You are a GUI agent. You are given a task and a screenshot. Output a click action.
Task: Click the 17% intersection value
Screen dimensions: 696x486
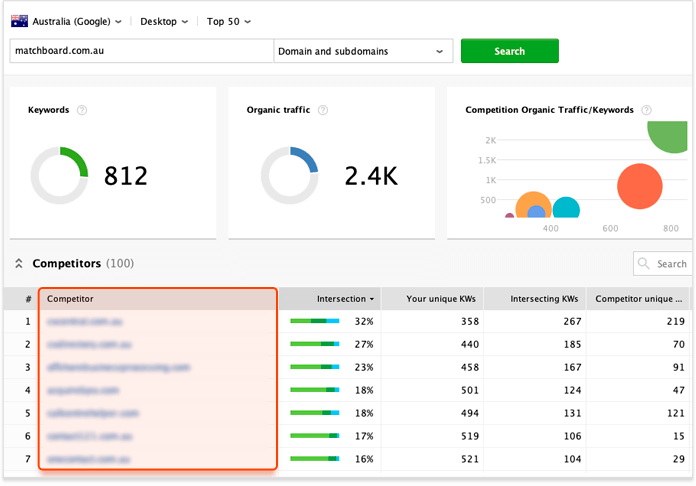point(364,436)
